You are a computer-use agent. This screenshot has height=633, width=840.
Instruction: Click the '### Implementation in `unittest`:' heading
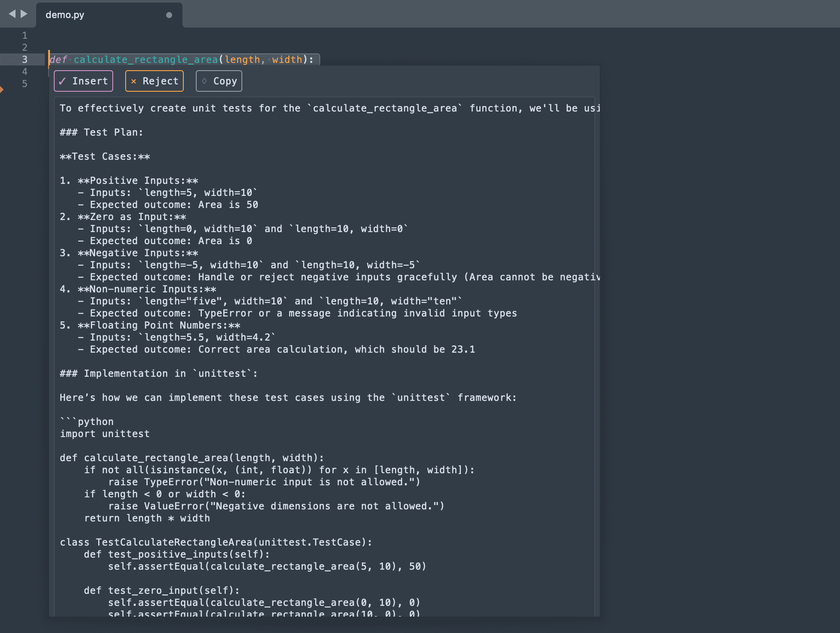159,373
